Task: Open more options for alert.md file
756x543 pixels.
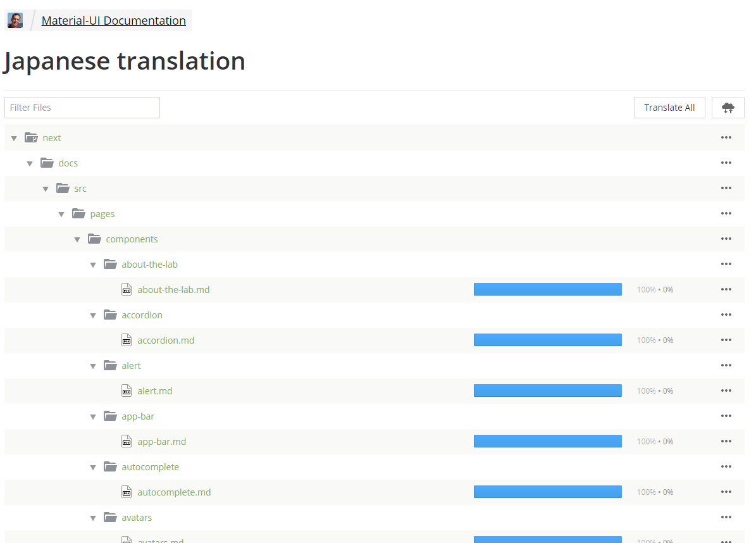Action: [x=726, y=390]
